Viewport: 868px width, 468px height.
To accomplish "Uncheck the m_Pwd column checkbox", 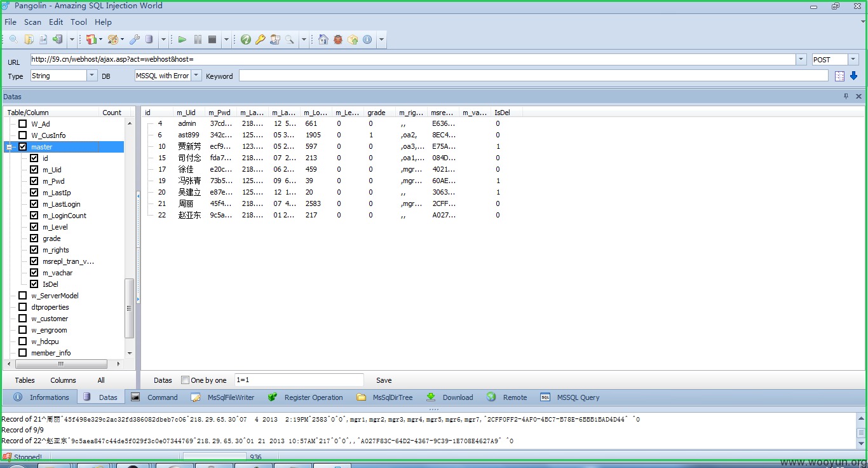I will tap(34, 181).
